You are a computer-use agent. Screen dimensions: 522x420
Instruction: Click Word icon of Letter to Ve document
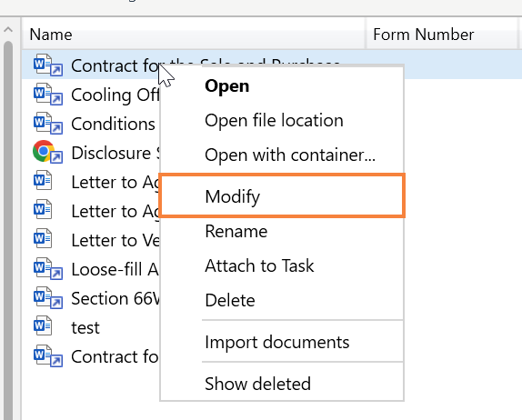(43, 238)
